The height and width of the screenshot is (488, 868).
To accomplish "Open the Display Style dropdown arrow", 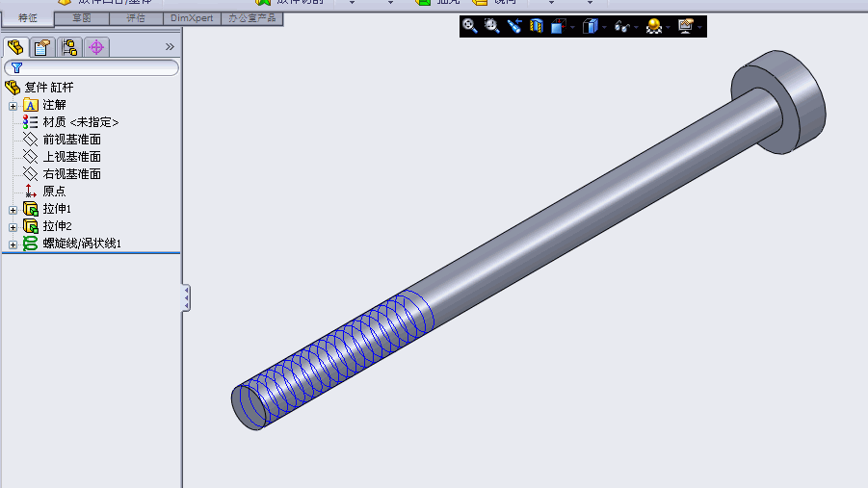I will [x=604, y=27].
